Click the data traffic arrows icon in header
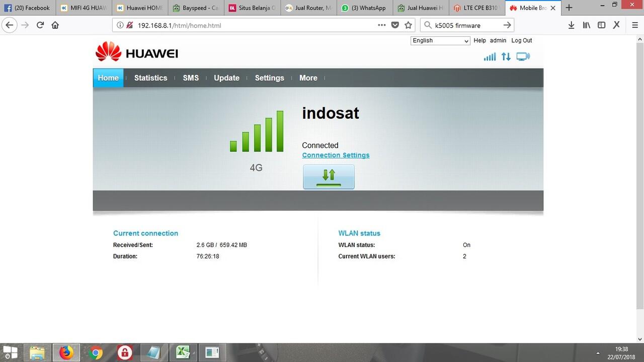 click(x=506, y=57)
